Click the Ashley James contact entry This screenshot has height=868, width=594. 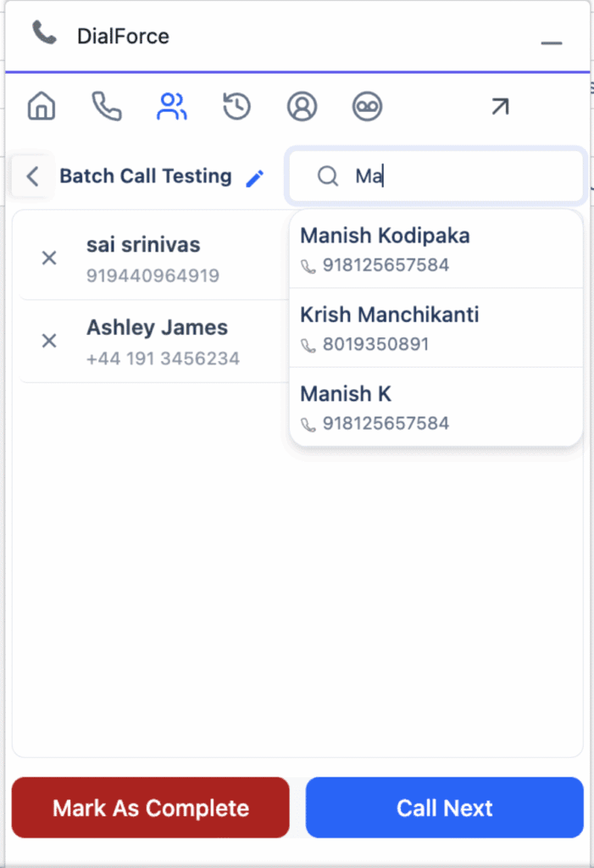[163, 341]
